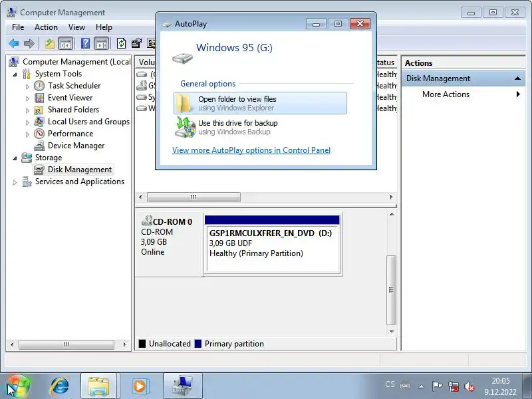Click Computer Management taskbar button
This screenshot has height=399, width=532.
182,386
